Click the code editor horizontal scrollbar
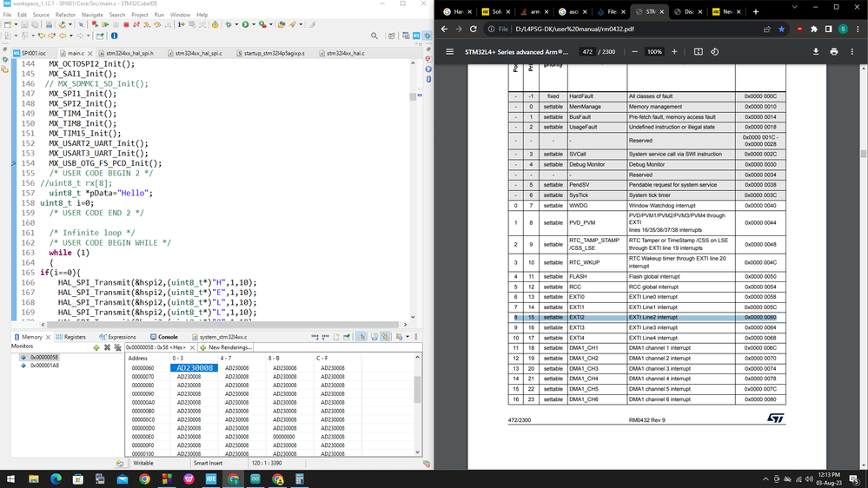This screenshot has height=488, width=868. (223, 325)
